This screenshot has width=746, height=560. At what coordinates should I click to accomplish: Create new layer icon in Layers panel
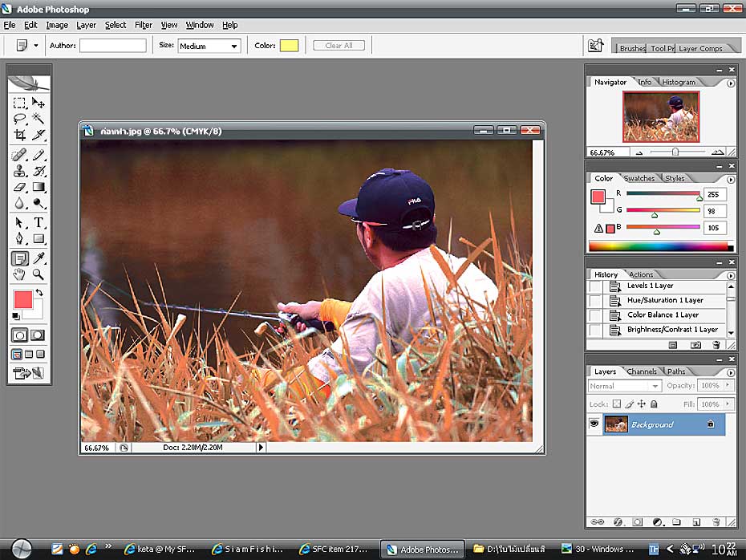tap(696, 522)
